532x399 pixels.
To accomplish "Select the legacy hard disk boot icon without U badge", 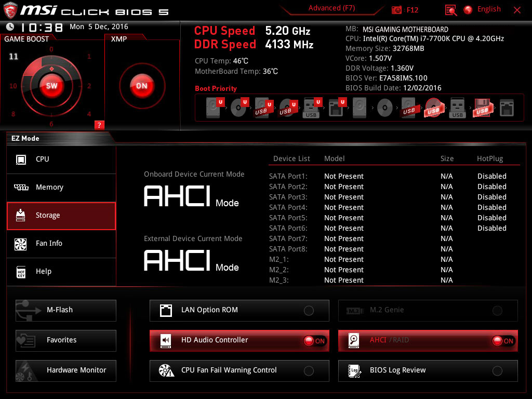I will click(360, 108).
